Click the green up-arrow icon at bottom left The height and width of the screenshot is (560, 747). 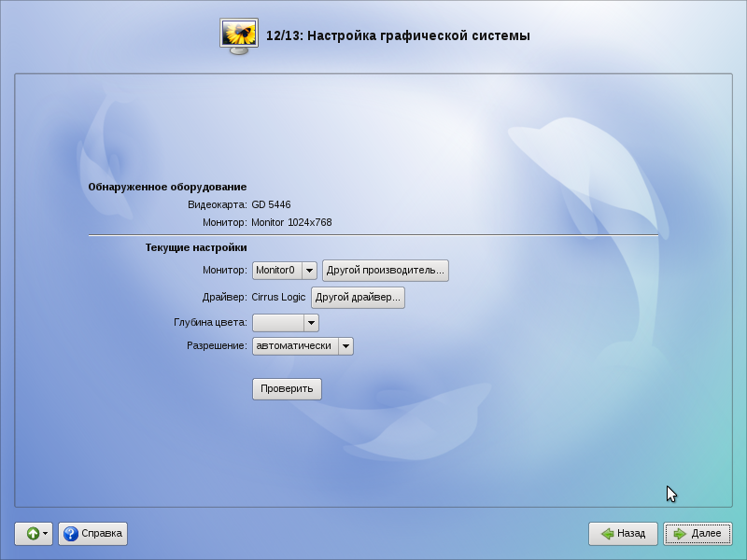32,534
